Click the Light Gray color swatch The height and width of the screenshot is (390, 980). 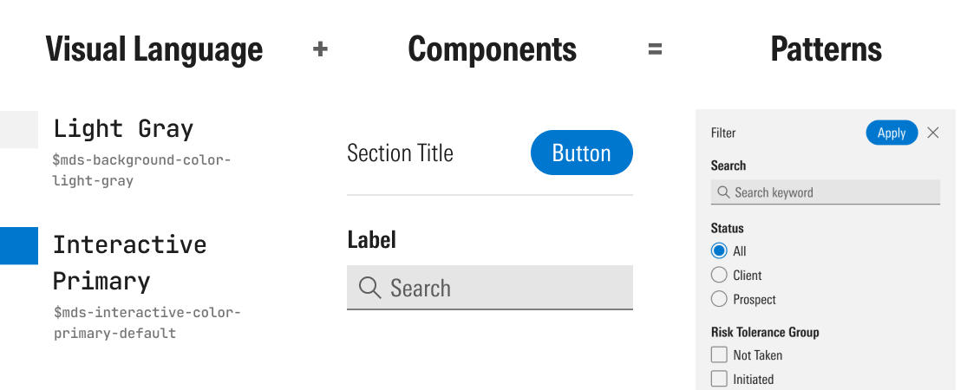(x=18, y=129)
